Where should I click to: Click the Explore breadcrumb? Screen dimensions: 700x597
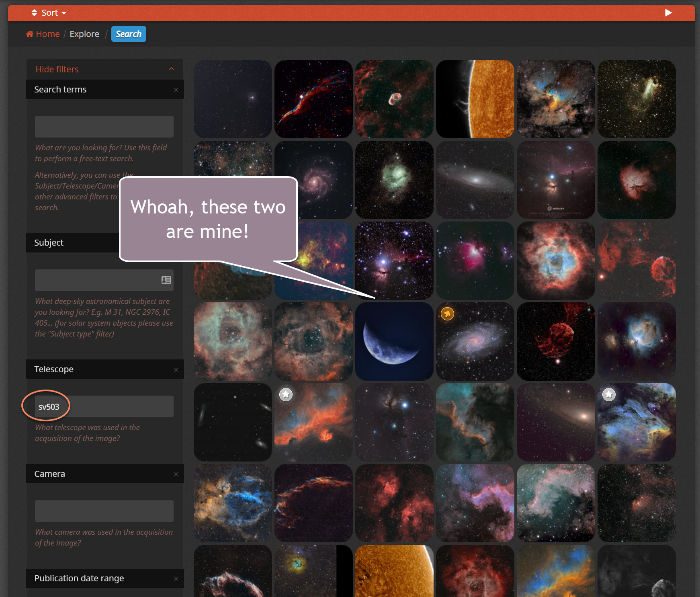84,34
